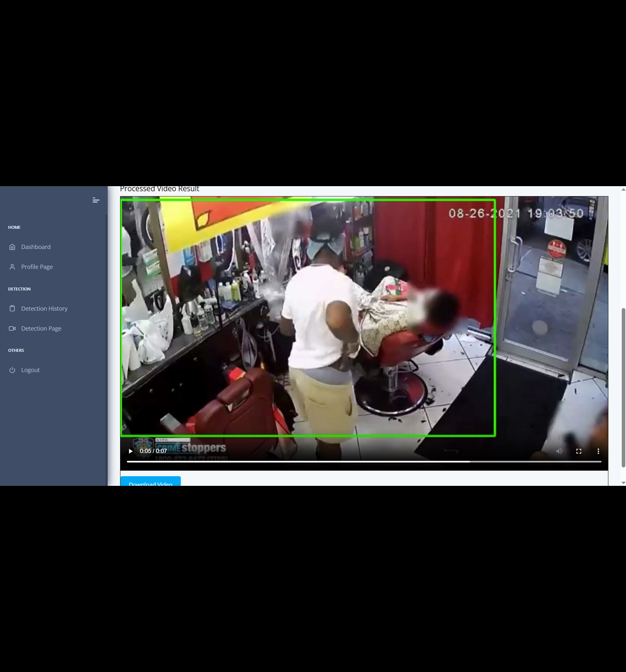The width and height of the screenshot is (626, 672).
Task: Collapse the sidebar using the hamburger icon
Action: click(x=96, y=200)
